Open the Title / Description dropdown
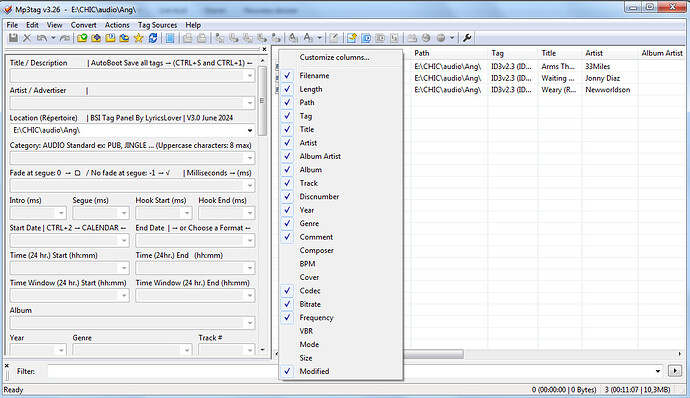The image size is (690, 398). point(250,75)
